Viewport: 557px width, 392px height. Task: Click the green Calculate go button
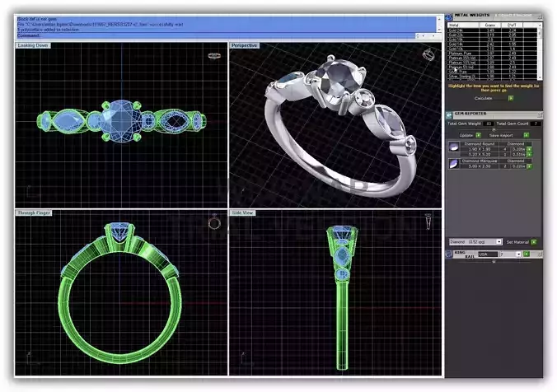tap(511, 98)
